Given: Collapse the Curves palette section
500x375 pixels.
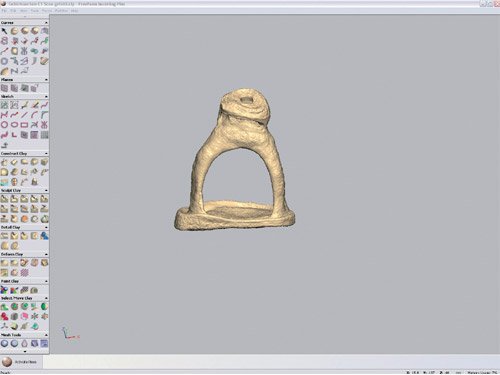Looking at the screenshot, I should [x=46, y=22].
